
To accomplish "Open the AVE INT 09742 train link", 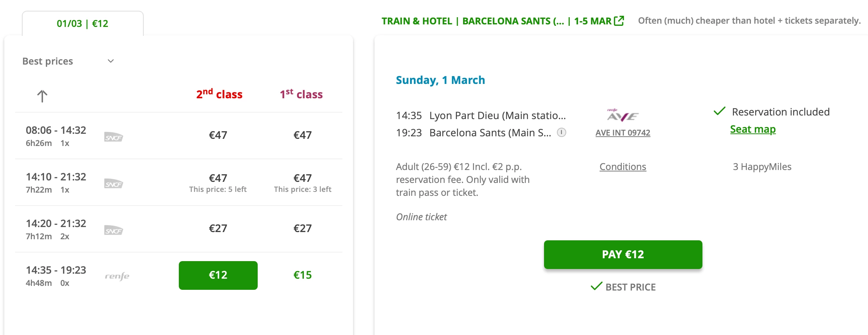I will [623, 133].
